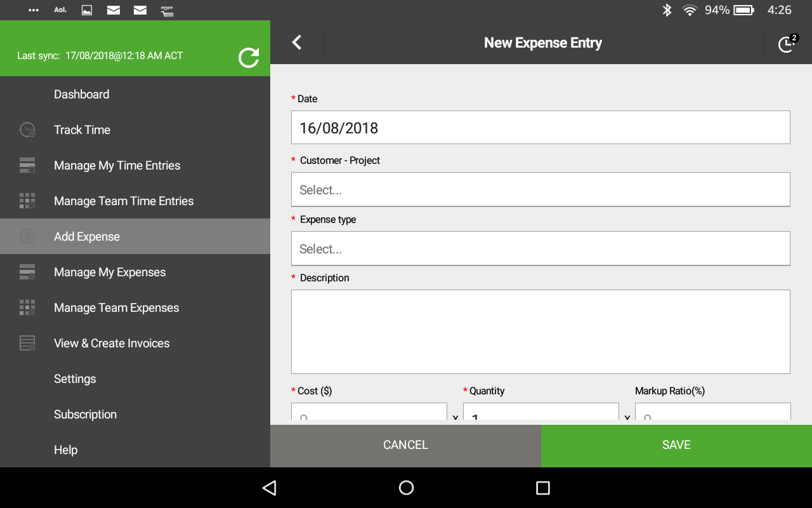Tap the Android recent apps square
812x508 pixels.
(x=542, y=488)
